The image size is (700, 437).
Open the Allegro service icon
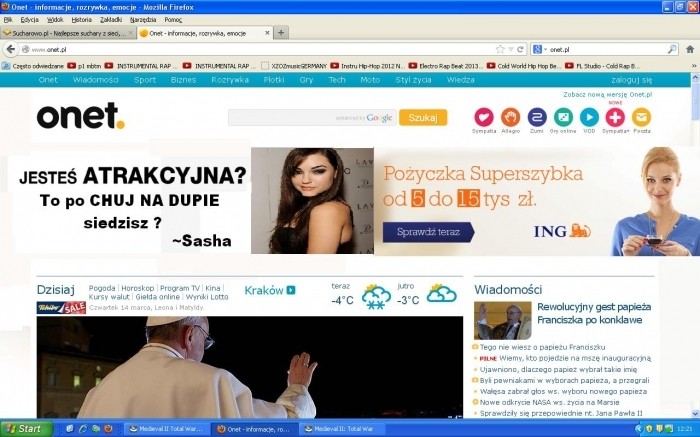(510, 117)
